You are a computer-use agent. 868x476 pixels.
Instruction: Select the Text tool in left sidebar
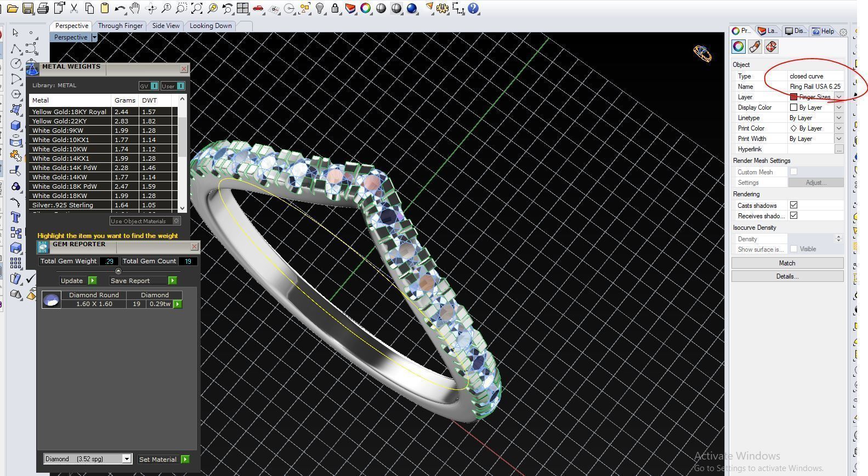click(x=15, y=218)
